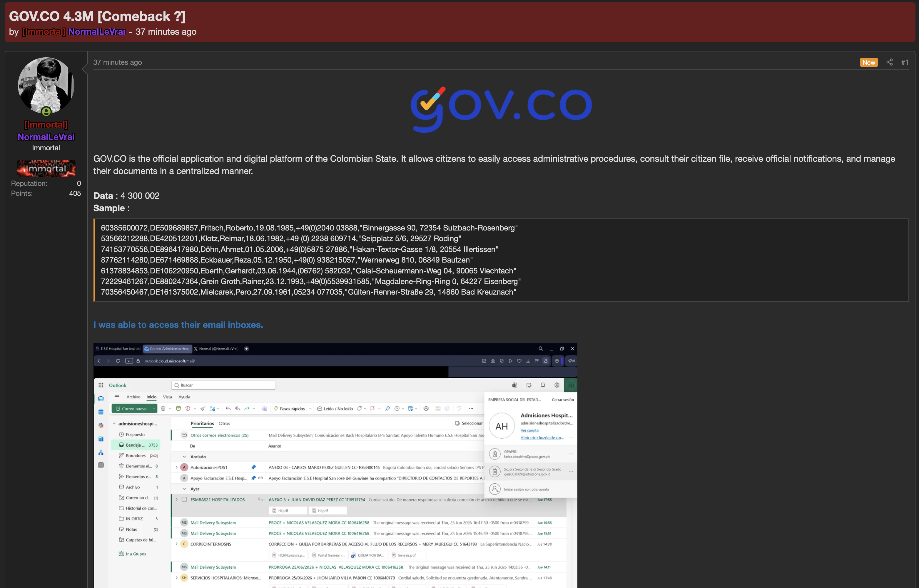This screenshot has width=919, height=588.
Task: Open the Pasos rápidos quick steps button
Action: pos(289,409)
